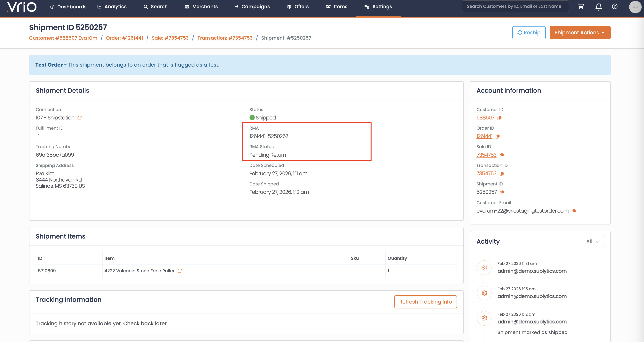
Task: Click the user avatar in top bar
Action: (x=635, y=7)
